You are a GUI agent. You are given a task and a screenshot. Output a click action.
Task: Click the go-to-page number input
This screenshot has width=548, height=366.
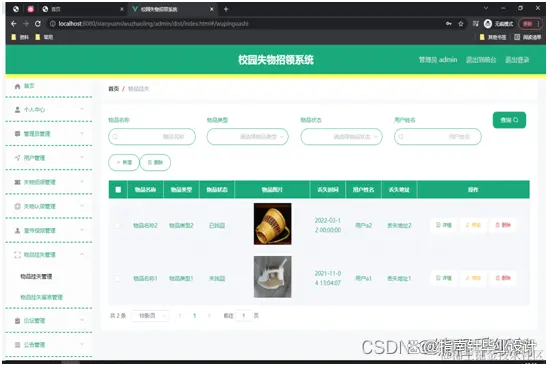click(x=244, y=316)
